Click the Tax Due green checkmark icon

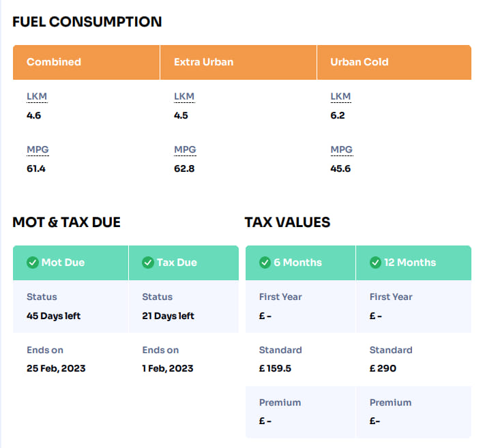pos(147,263)
